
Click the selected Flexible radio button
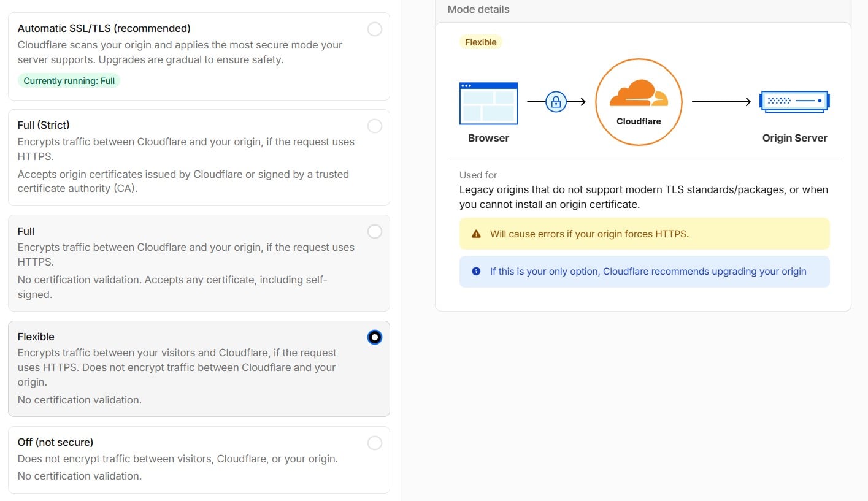click(374, 337)
